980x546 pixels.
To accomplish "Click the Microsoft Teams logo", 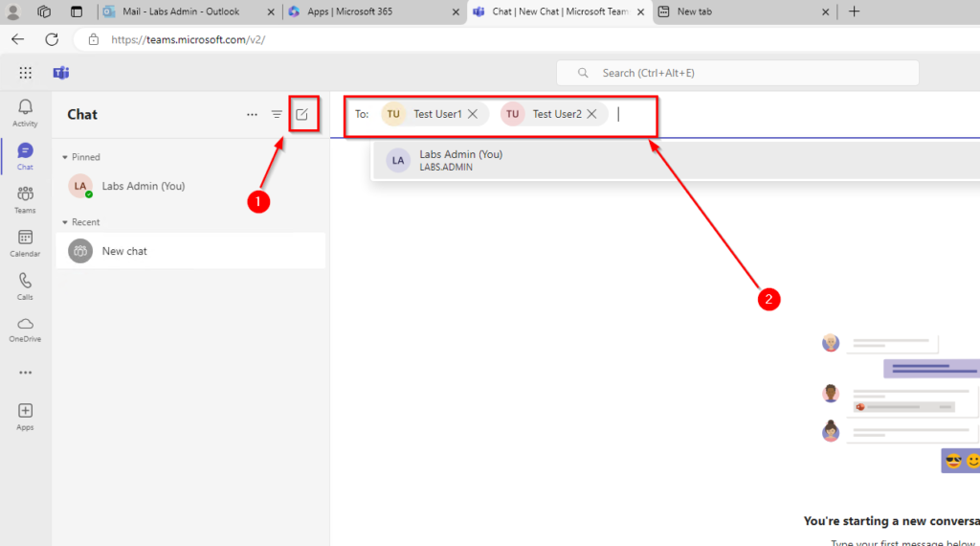I will [61, 73].
